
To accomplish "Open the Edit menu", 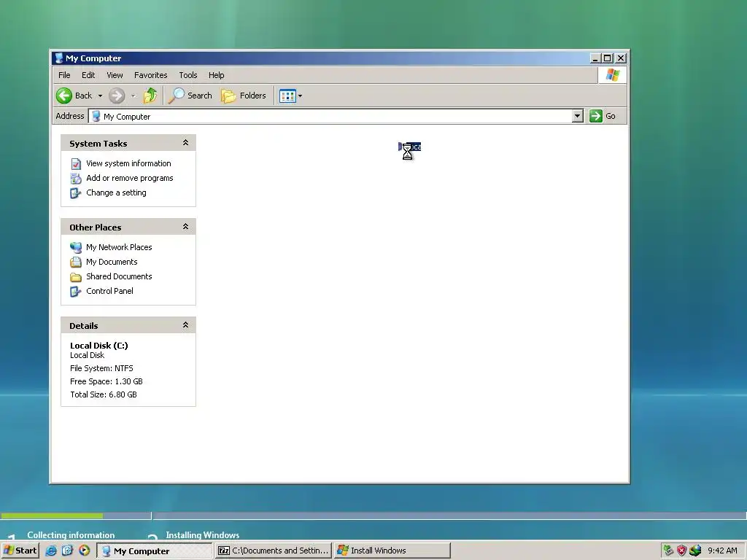I will [x=88, y=75].
